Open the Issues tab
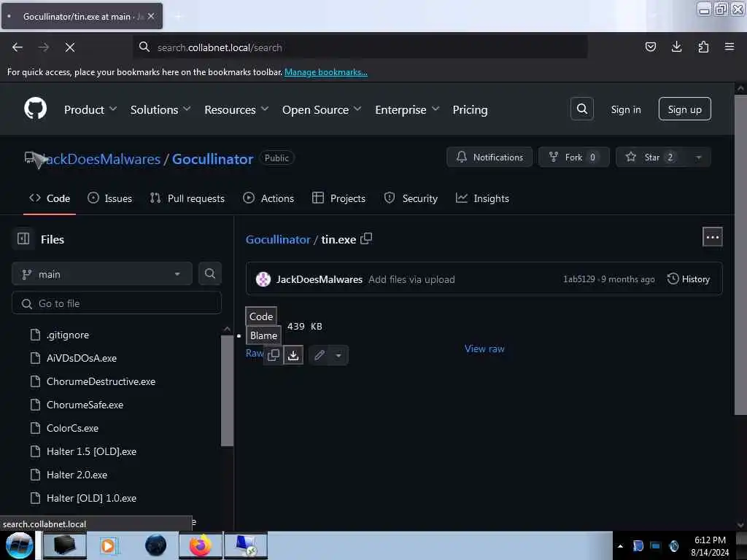This screenshot has height=560, width=747. click(109, 198)
